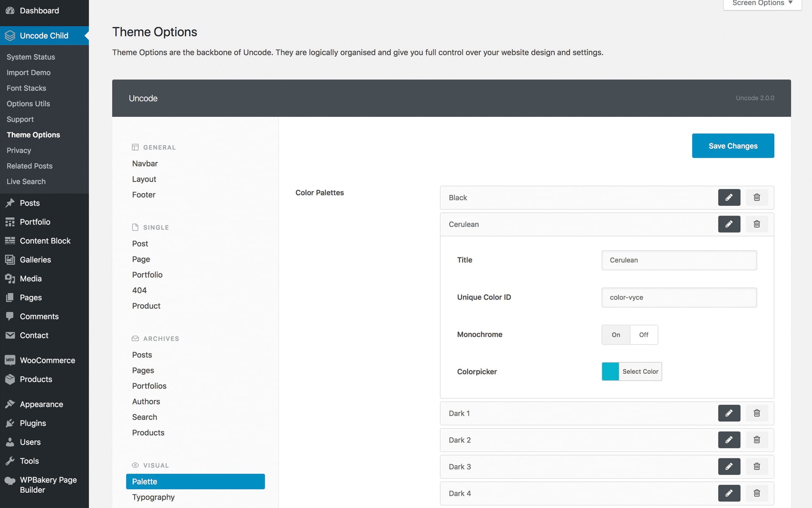Go to Navbar options under General
This screenshot has width=812, height=508.
[x=145, y=163]
